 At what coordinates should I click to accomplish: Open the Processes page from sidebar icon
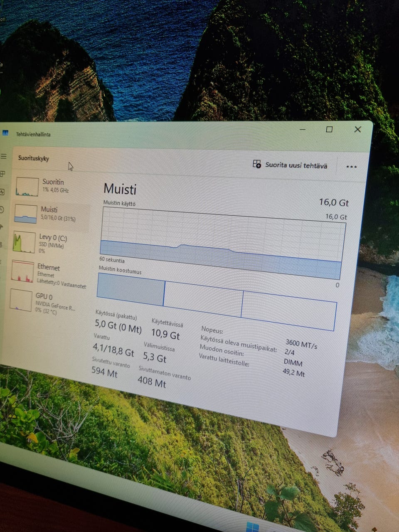click(2, 174)
